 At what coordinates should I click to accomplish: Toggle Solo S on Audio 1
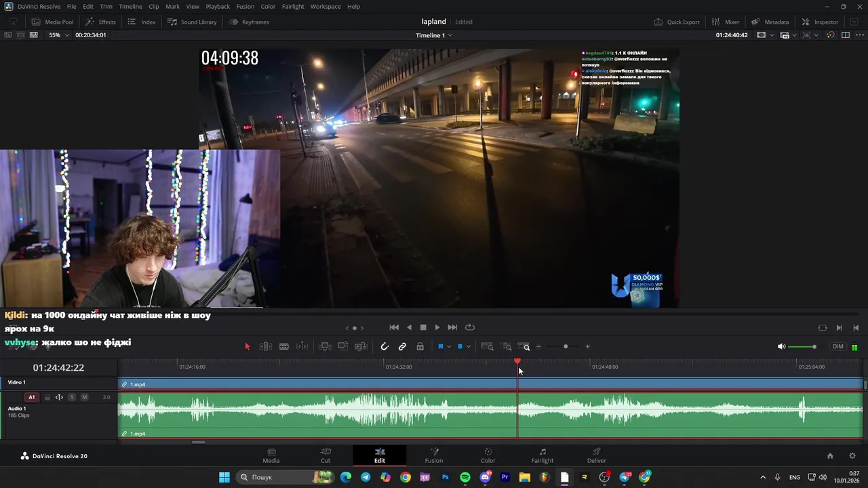pyautogui.click(x=72, y=397)
